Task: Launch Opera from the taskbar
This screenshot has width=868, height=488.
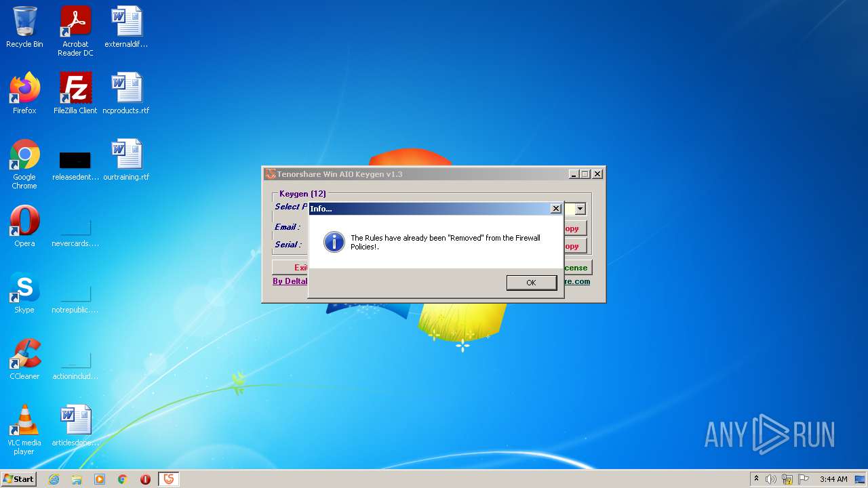Action: [x=145, y=479]
